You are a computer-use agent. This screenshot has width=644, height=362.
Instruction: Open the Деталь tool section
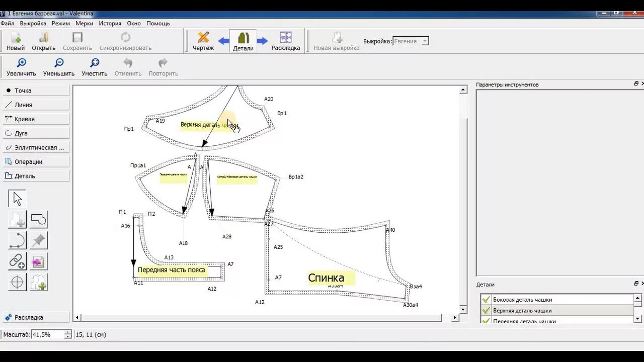tap(35, 176)
